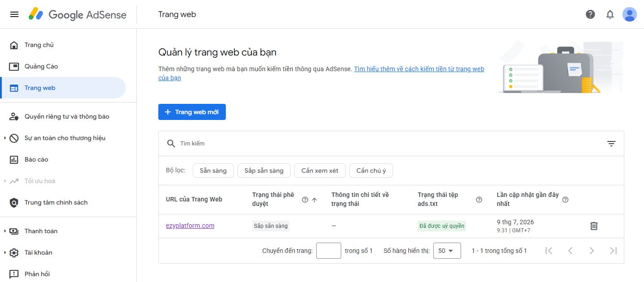Click the Google AdSense logo
This screenshot has height=282, width=644.
click(77, 14)
